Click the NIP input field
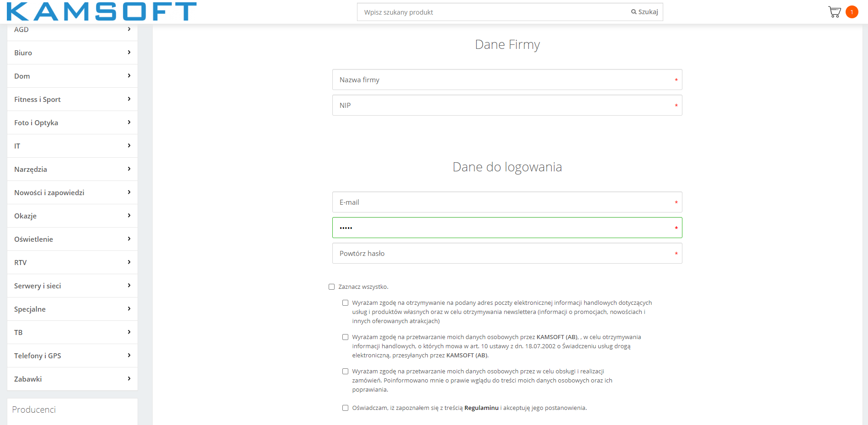Viewport: 868px width, 425px height. [x=507, y=105]
